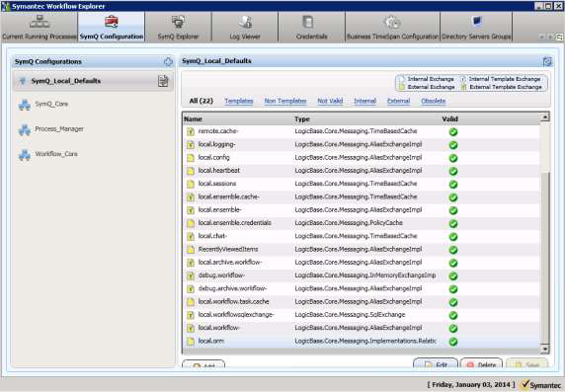Sort by the Valid column header

450,118
